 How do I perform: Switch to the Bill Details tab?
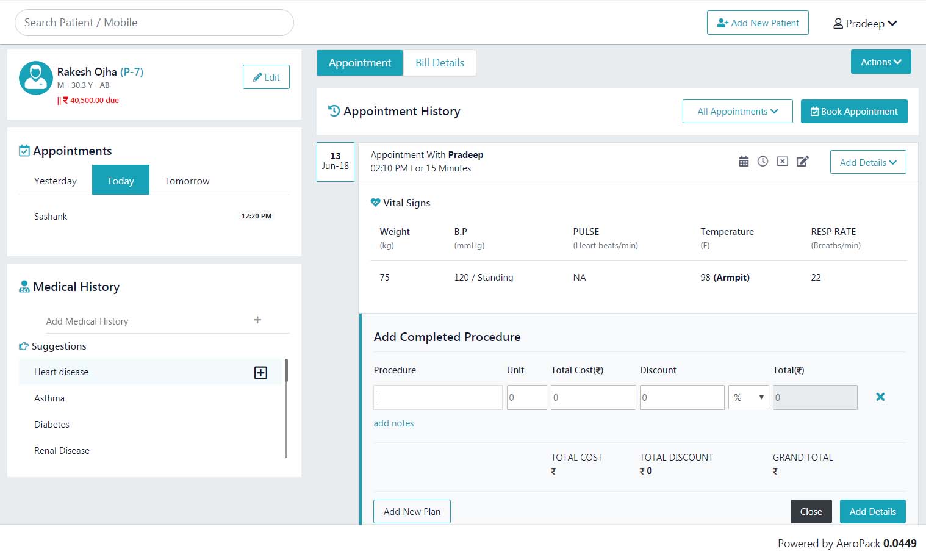(x=440, y=63)
